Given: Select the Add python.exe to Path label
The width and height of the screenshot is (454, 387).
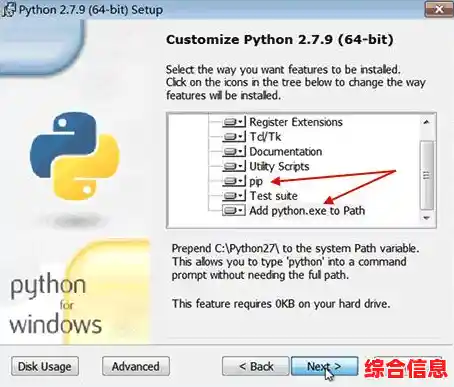Looking at the screenshot, I should click(x=307, y=211).
